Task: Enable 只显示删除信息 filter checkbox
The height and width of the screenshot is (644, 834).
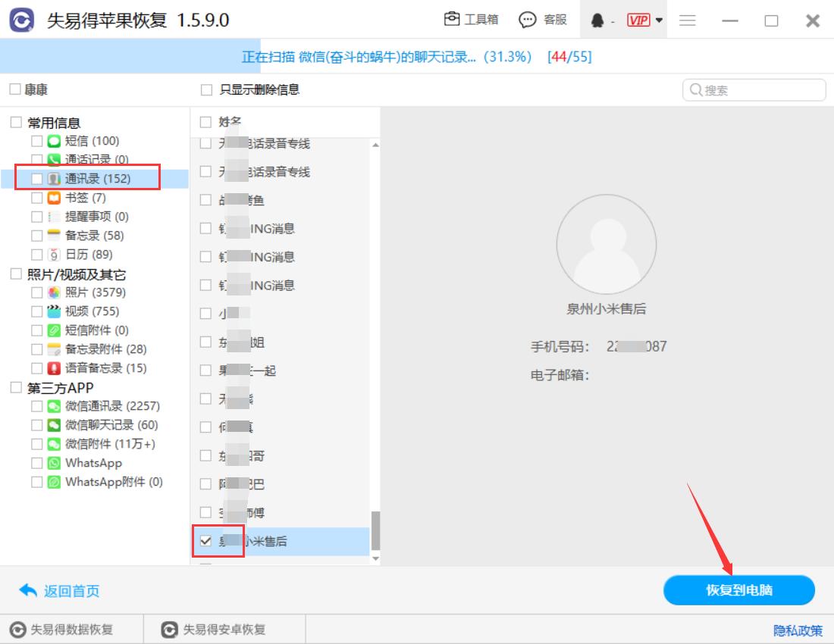Action: [205, 89]
